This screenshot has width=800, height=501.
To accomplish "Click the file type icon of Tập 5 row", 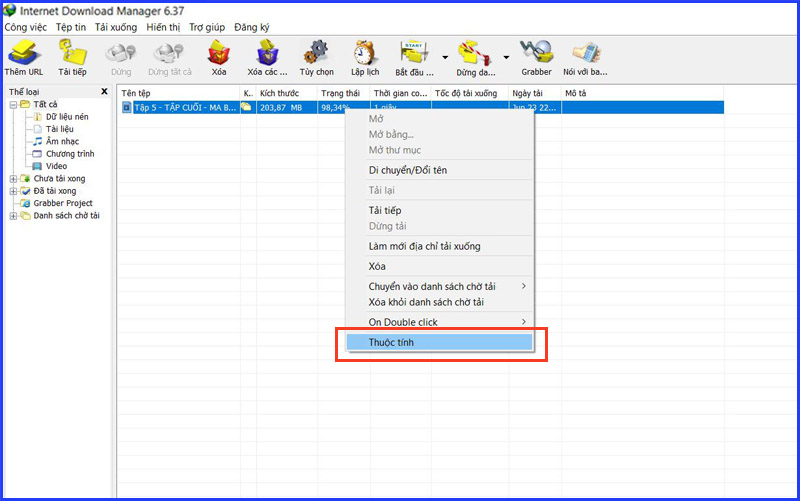I will 127,108.
